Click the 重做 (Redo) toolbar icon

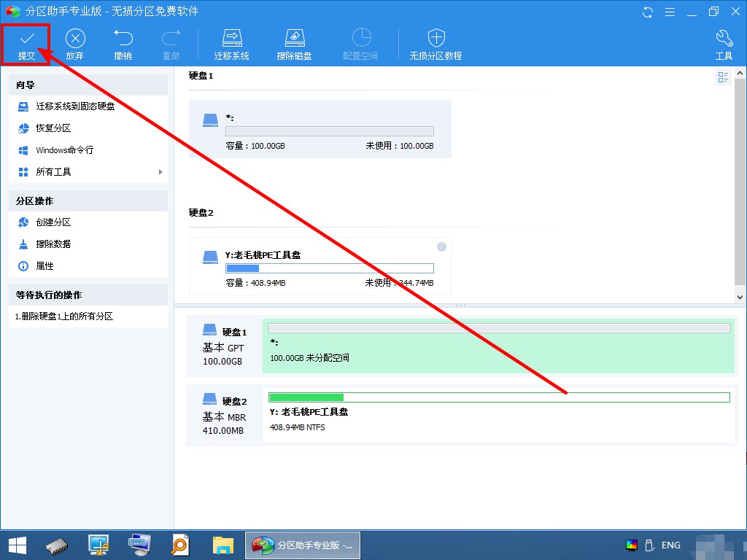coord(171,44)
